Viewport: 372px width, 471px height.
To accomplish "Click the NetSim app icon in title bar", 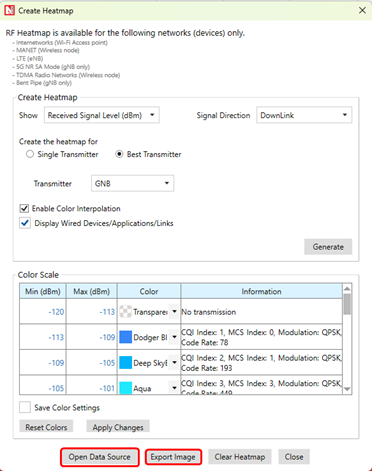I will click(10, 11).
